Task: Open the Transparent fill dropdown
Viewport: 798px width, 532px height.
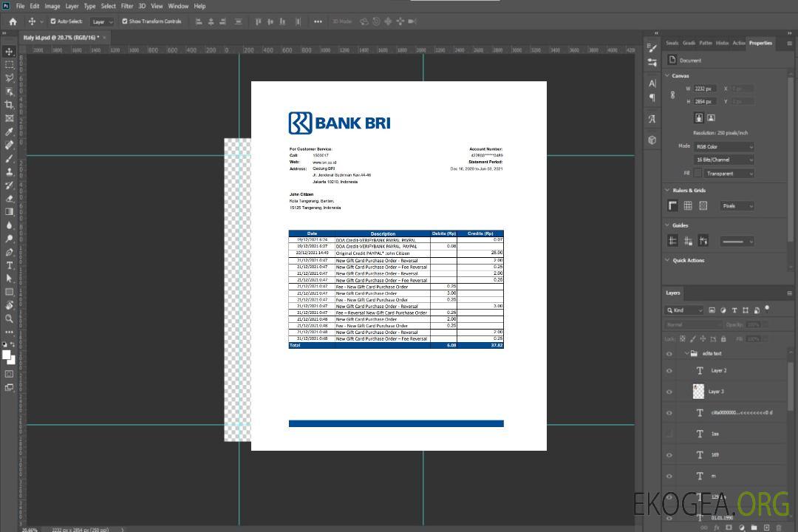Action: pos(729,174)
